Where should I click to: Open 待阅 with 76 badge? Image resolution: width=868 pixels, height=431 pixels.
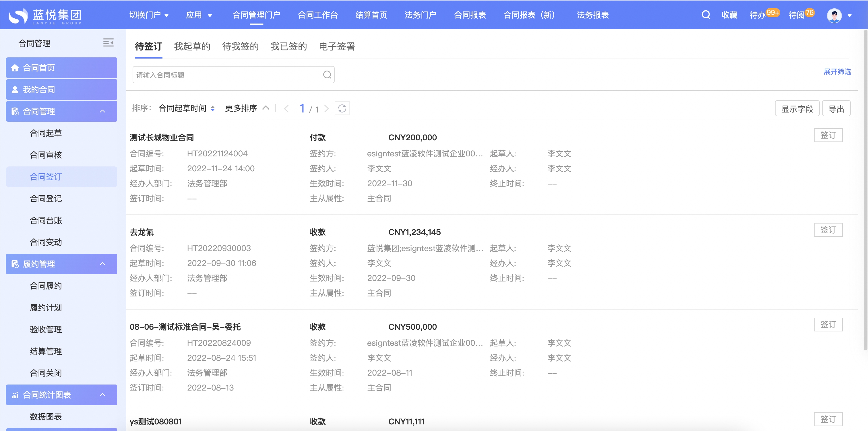coord(801,14)
